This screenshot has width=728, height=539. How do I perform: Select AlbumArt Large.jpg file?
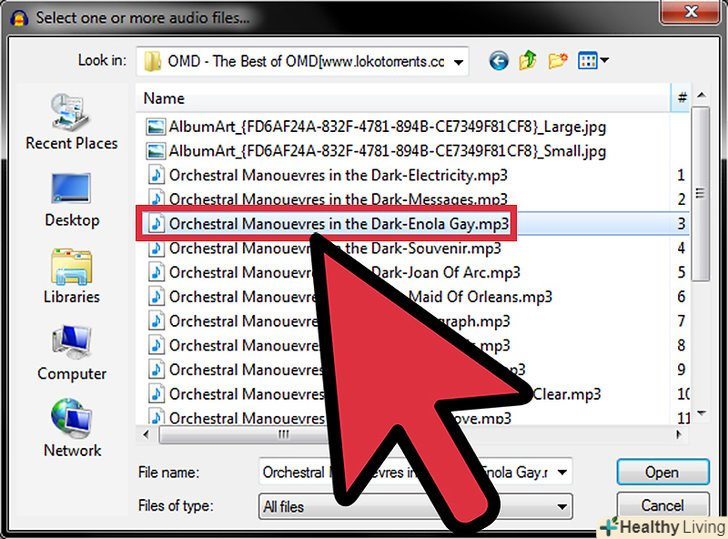pyautogui.click(x=376, y=127)
